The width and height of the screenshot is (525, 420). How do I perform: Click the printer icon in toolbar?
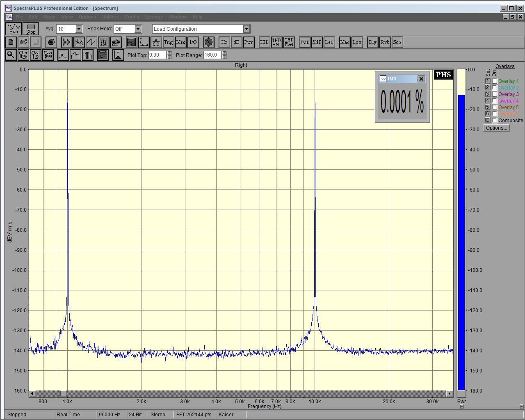click(51, 42)
